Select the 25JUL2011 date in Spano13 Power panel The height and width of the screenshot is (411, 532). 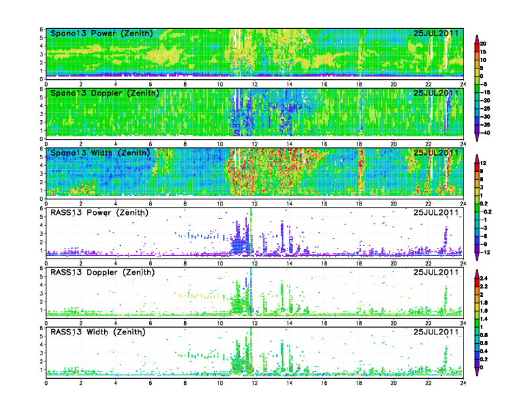point(436,34)
